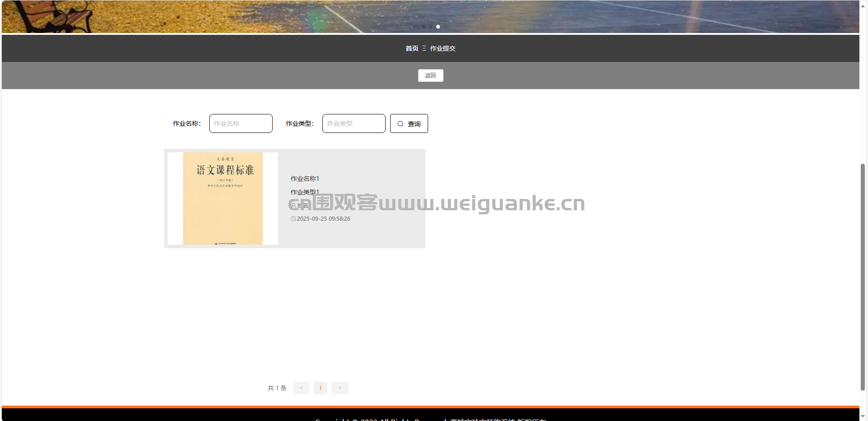Click the 查询 search button

coord(409,123)
